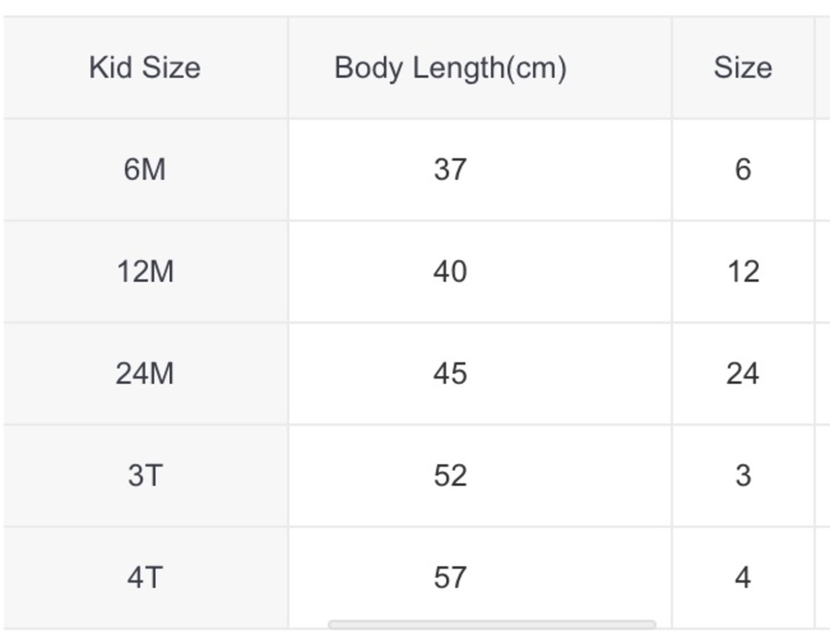Click the Body Length(cm) column header
The width and height of the screenshot is (830, 644).
click(x=480, y=67)
